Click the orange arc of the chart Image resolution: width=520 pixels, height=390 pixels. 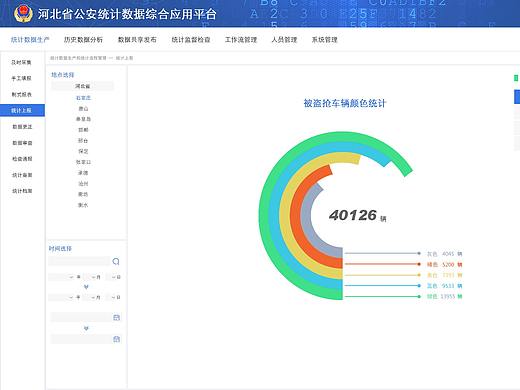(x=295, y=216)
